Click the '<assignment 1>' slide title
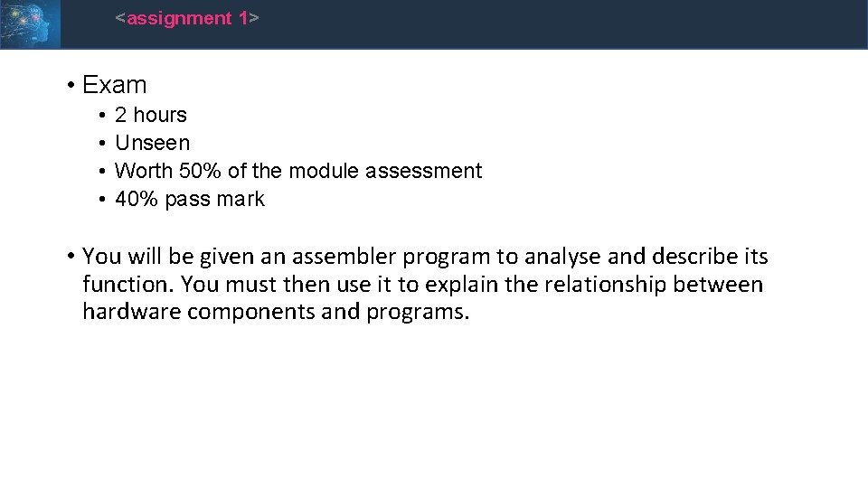868x488 pixels. click(187, 18)
